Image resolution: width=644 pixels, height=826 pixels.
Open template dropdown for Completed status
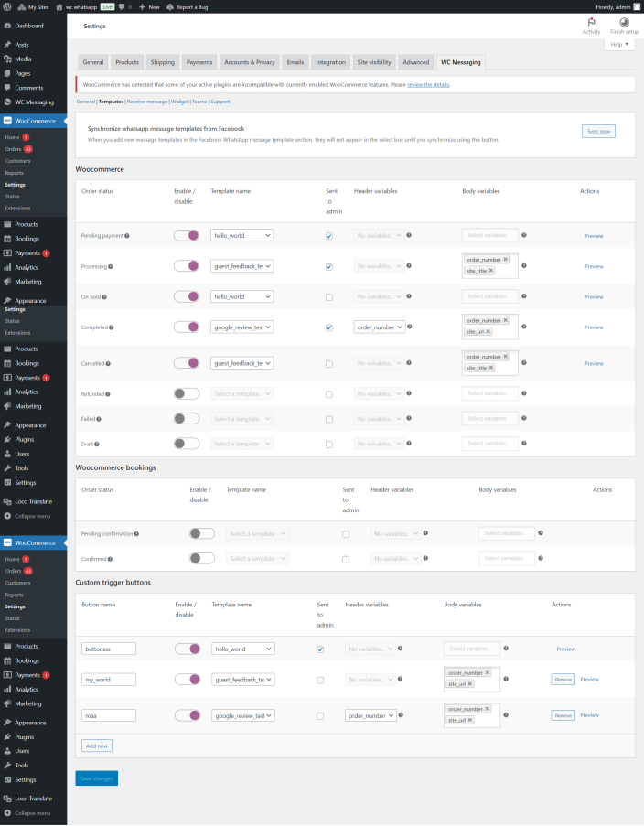coord(241,327)
